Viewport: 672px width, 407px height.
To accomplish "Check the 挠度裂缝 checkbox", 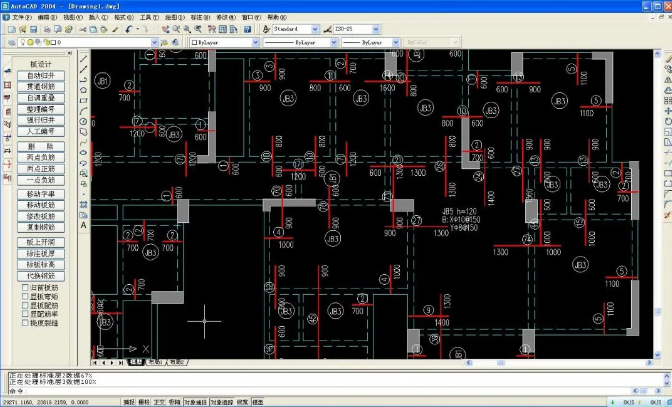I will point(25,323).
